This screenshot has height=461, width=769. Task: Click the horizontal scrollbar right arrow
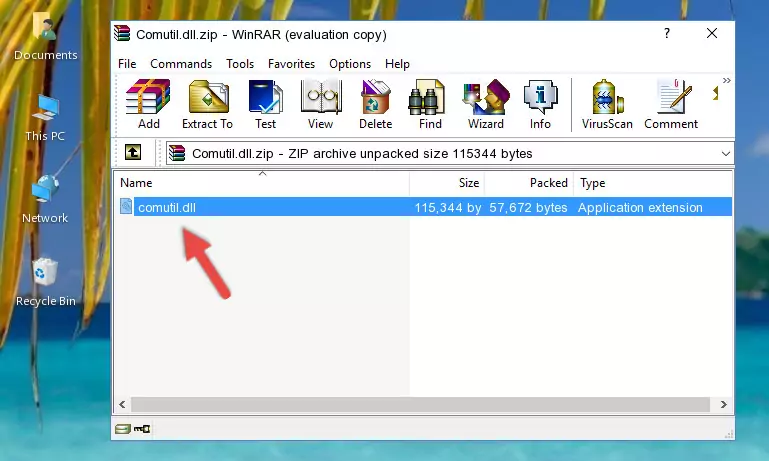pos(723,405)
